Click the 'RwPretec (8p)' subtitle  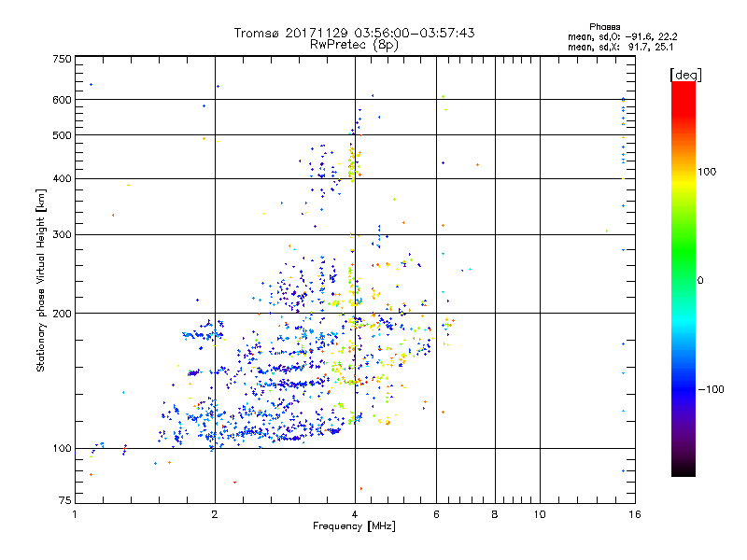354,45
